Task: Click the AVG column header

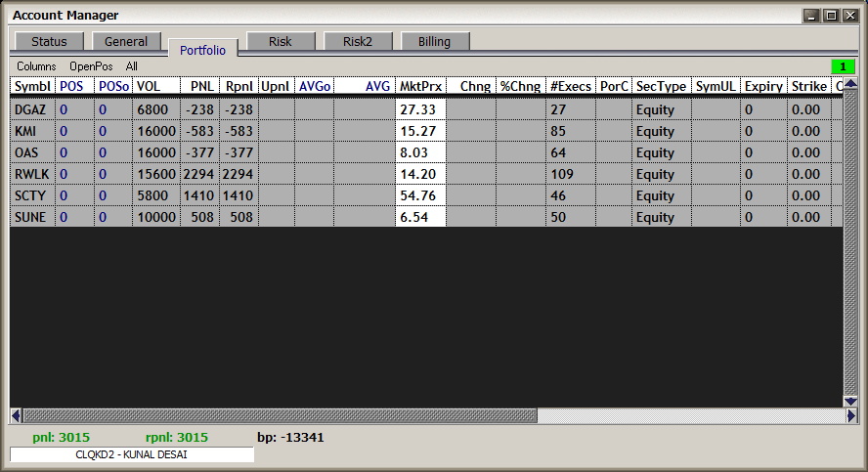Action: click(365, 86)
